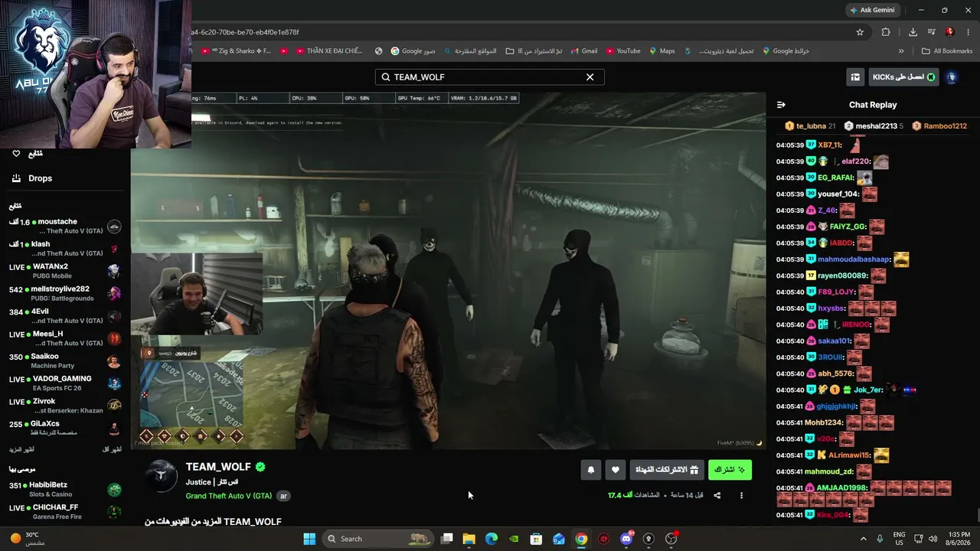
Task: Click username AMJAAD1998 in chat replay
Action: pyautogui.click(x=841, y=488)
